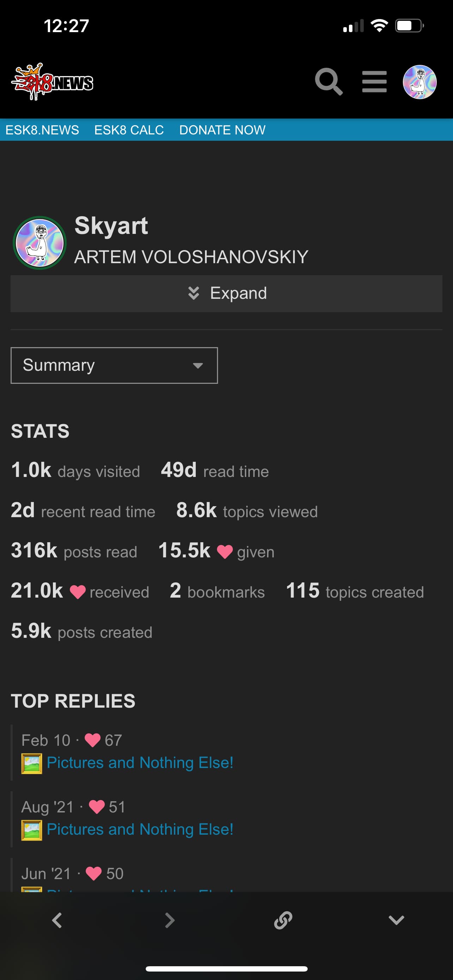Tap the share link icon
The width and height of the screenshot is (453, 980).
coord(283,920)
